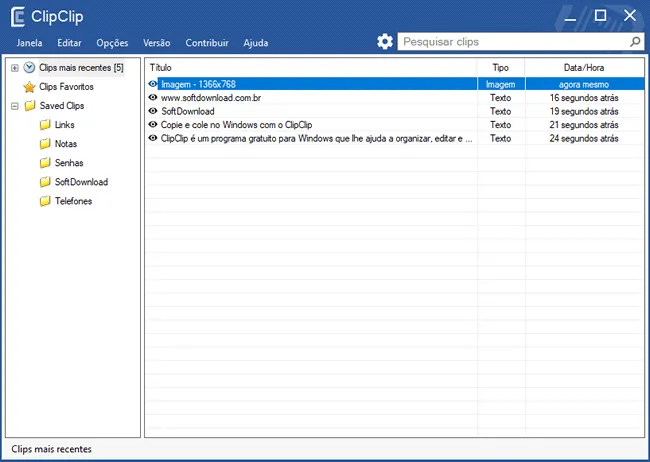This screenshot has height=462, width=650.
Task: Select the clip titled Imagem - 1366x768
Action: coord(198,84)
